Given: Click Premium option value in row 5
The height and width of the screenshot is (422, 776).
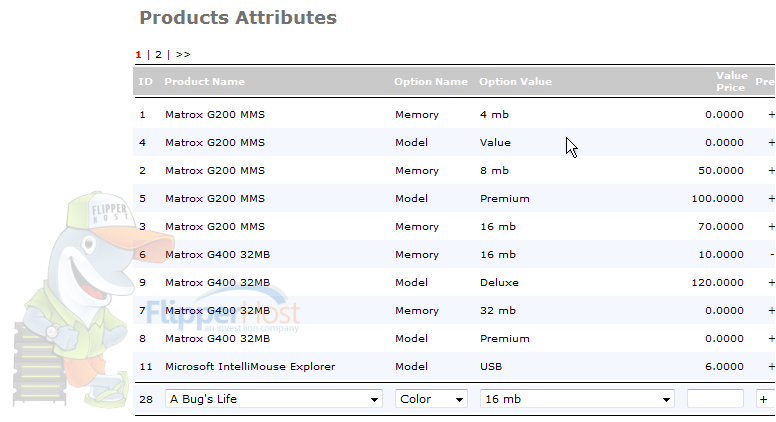Looking at the screenshot, I should point(504,198).
